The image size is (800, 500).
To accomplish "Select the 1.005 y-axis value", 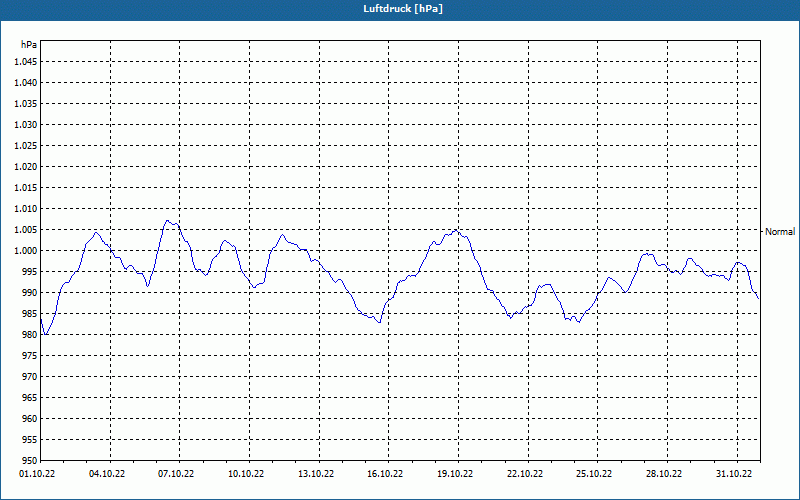I will pyautogui.click(x=26, y=230).
